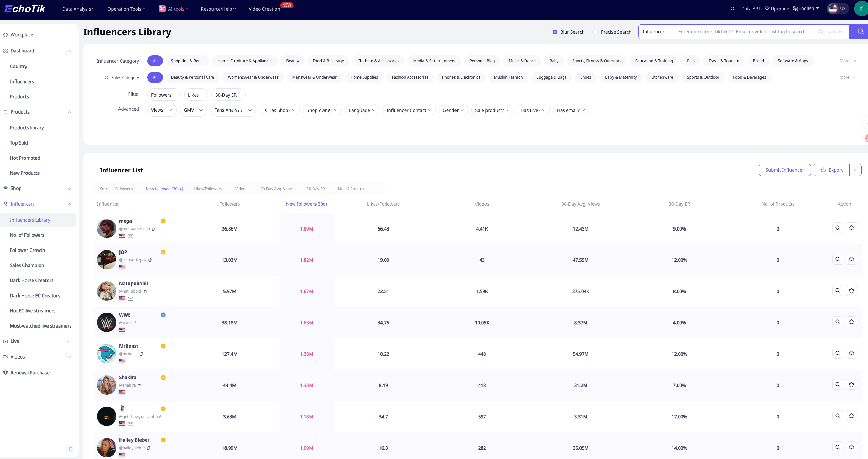
Task: Click the EchoTik logo
Action: point(25,9)
